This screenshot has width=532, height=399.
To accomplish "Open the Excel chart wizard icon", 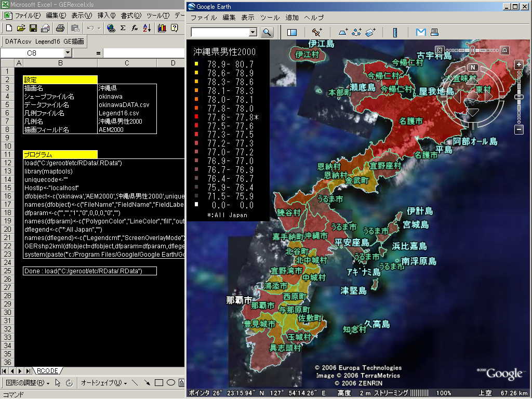I will click(162, 28).
